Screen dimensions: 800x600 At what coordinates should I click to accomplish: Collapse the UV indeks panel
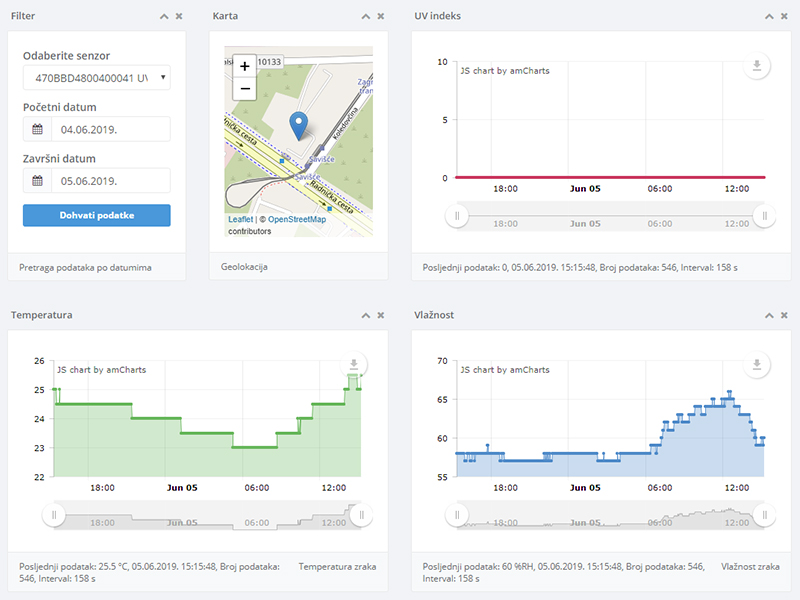pos(768,16)
